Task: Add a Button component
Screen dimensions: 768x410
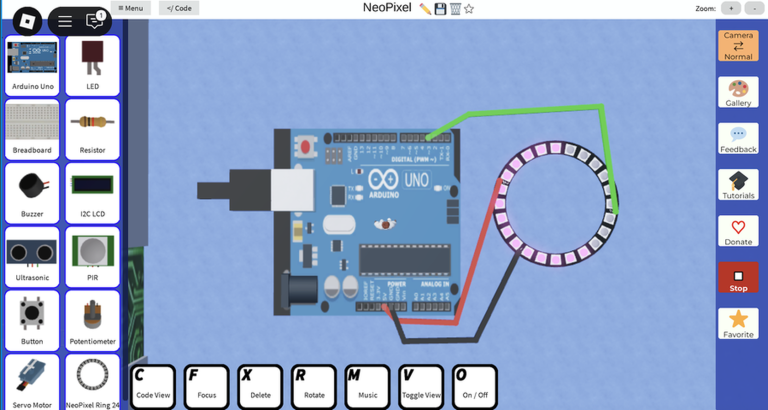Action: (32, 320)
